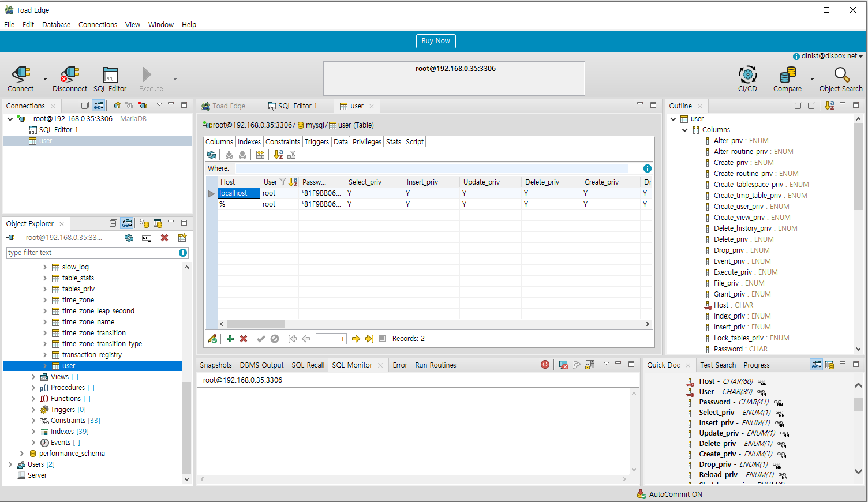This screenshot has width=868, height=502.
Task: Click the new connection icon in Connections panel
Action: 116,106
